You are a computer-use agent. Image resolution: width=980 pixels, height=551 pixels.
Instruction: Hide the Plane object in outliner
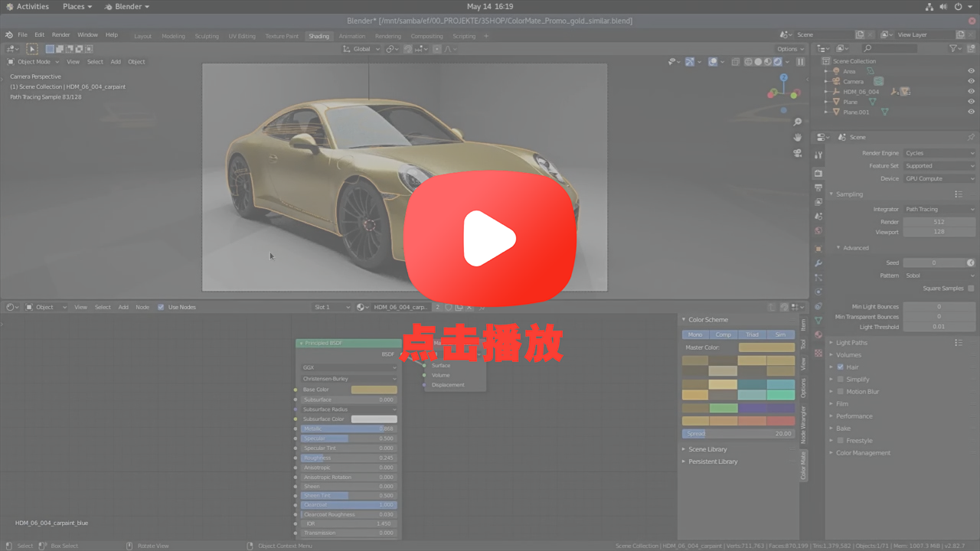point(971,102)
